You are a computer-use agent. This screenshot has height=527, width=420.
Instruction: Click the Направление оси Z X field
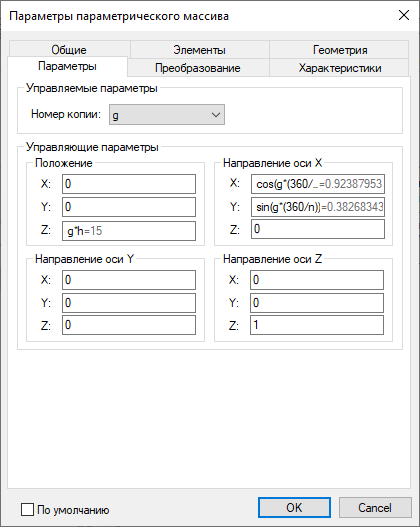[x=317, y=280]
